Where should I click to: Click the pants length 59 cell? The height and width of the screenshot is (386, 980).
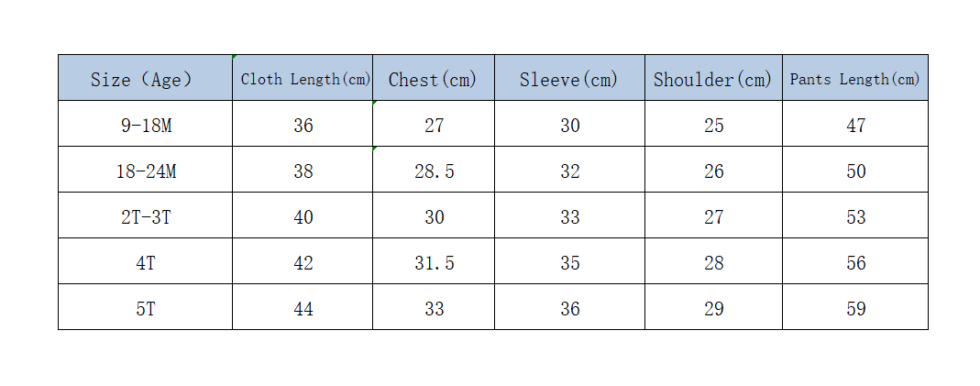[855, 306]
